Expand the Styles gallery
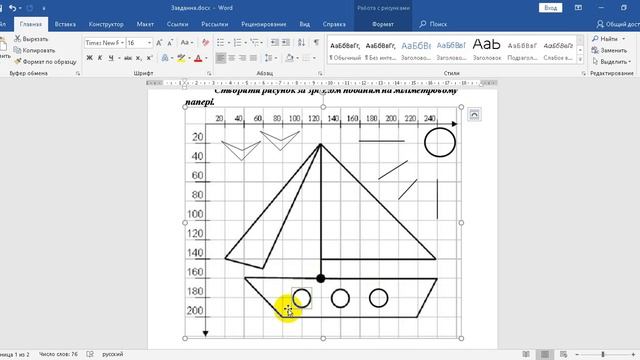This screenshot has width=640, height=360. coord(580,59)
